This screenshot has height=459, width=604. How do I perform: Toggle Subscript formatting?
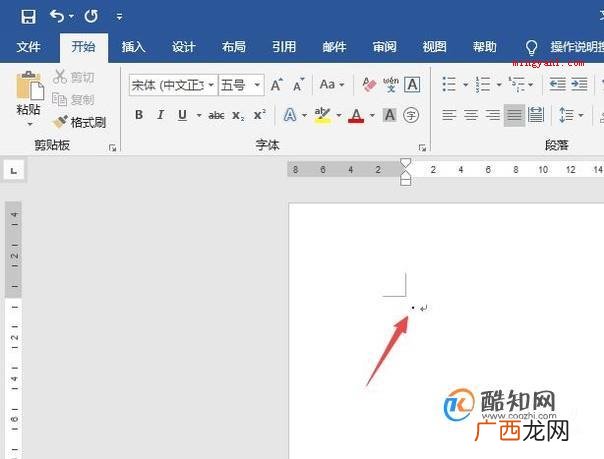coord(238,115)
